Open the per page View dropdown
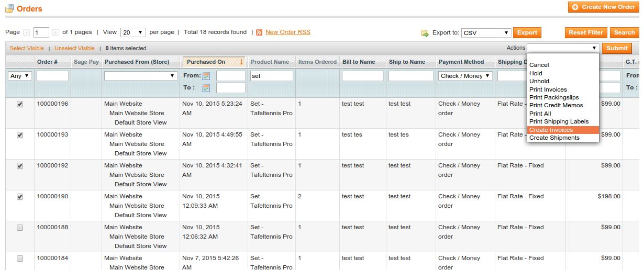 [132, 32]
